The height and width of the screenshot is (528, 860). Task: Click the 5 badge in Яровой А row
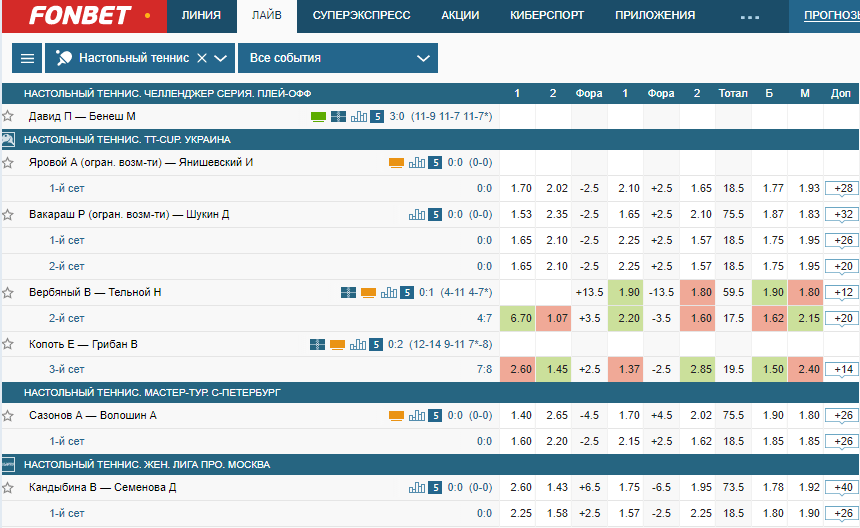(x=435, y=162)
